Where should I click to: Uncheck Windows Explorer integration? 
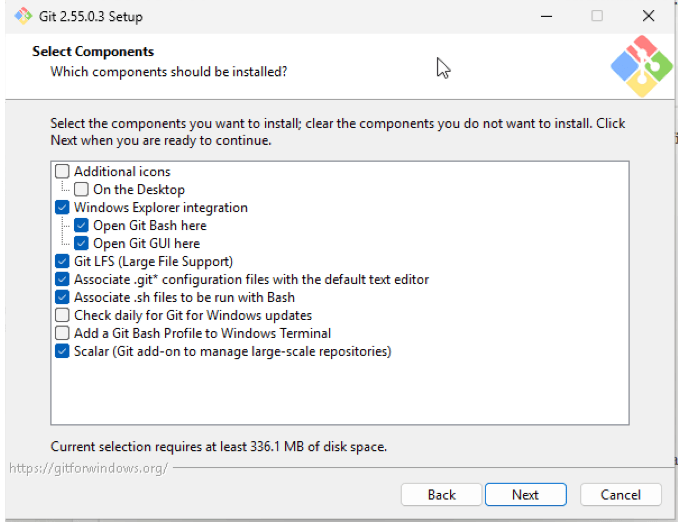pyautogui.click(x=62, y=207)
